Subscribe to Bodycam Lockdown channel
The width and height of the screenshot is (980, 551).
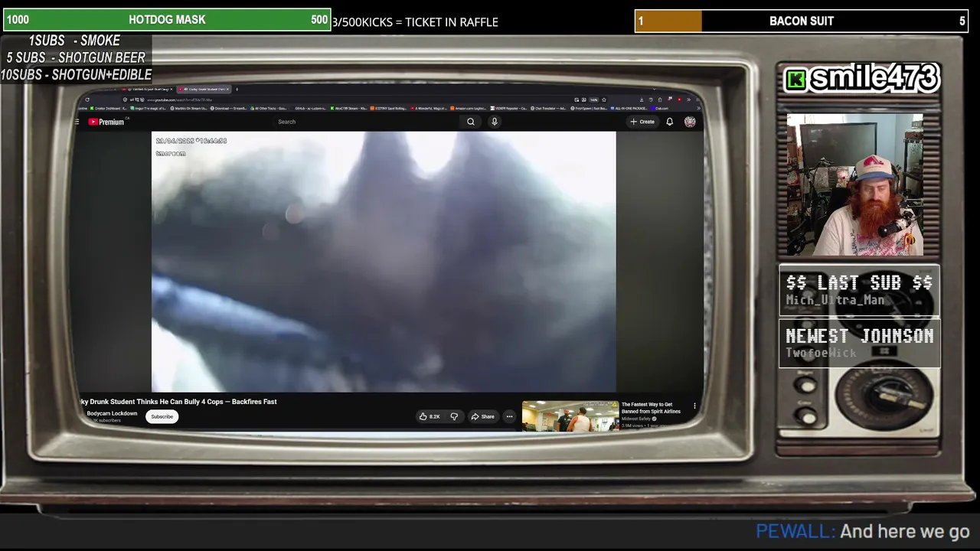point(162,416)
